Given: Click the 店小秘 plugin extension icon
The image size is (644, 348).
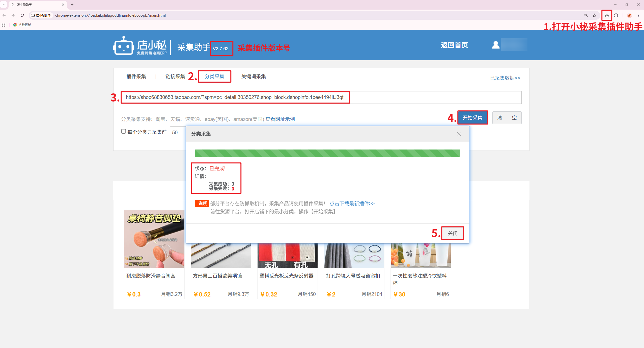Looking at the screenshot, I should 607,15.
